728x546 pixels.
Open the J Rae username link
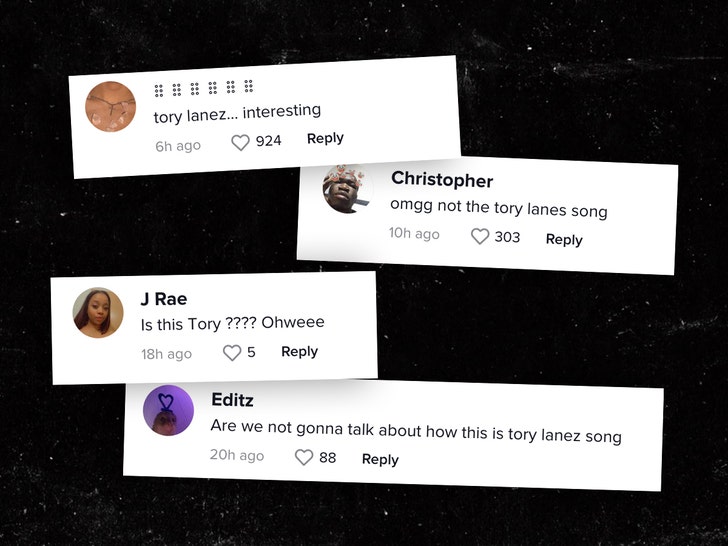point(164,299)
